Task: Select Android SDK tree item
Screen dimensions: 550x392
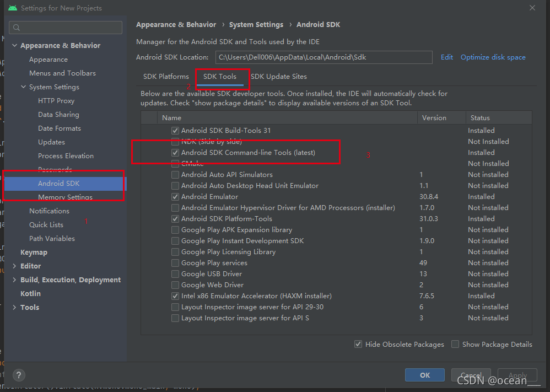Action: coord(65,184)
